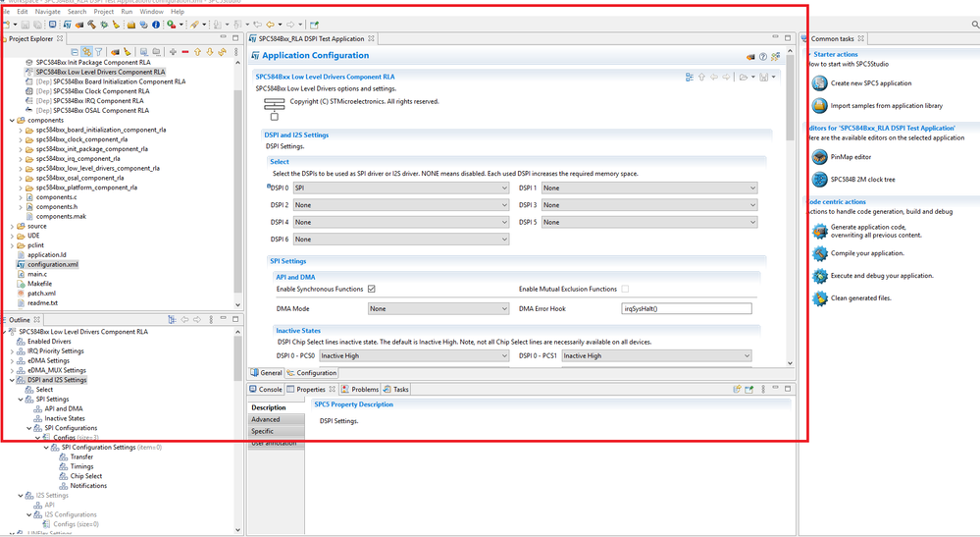
Task: Click the Import samples icon
Action: coord(820,106)
